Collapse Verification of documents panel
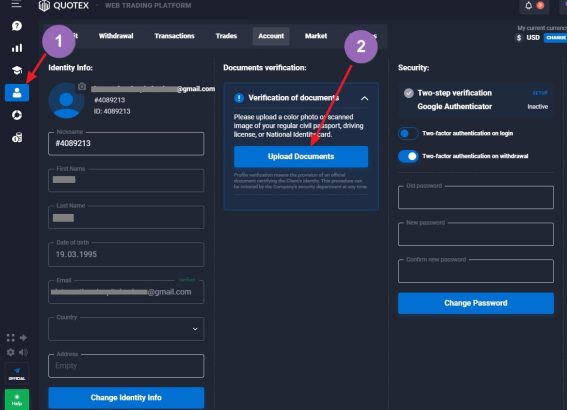Viewport: 567px width, 410px height. click(x=364, y=98)
